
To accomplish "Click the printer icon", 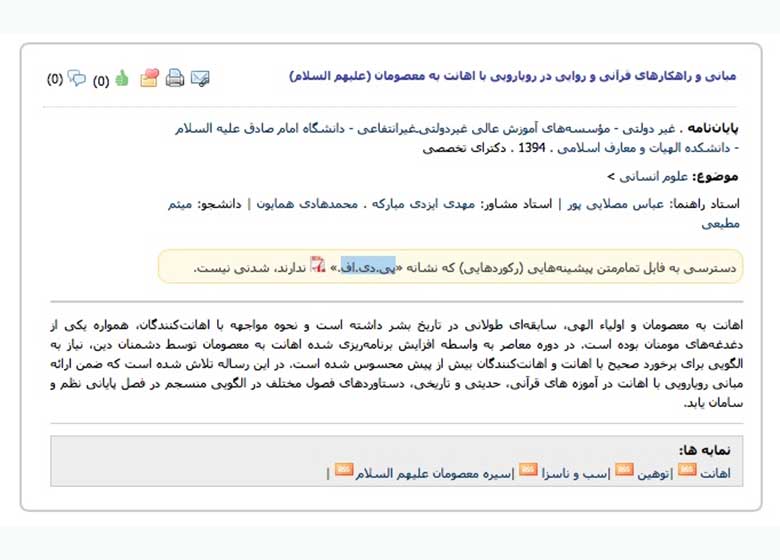I will coord(175,78).
